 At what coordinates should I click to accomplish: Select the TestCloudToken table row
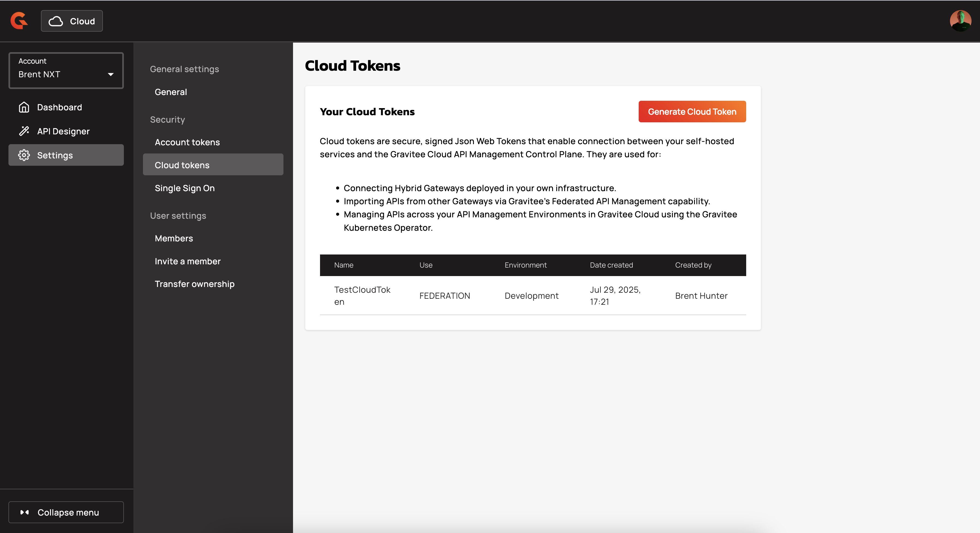coord(533,296)
